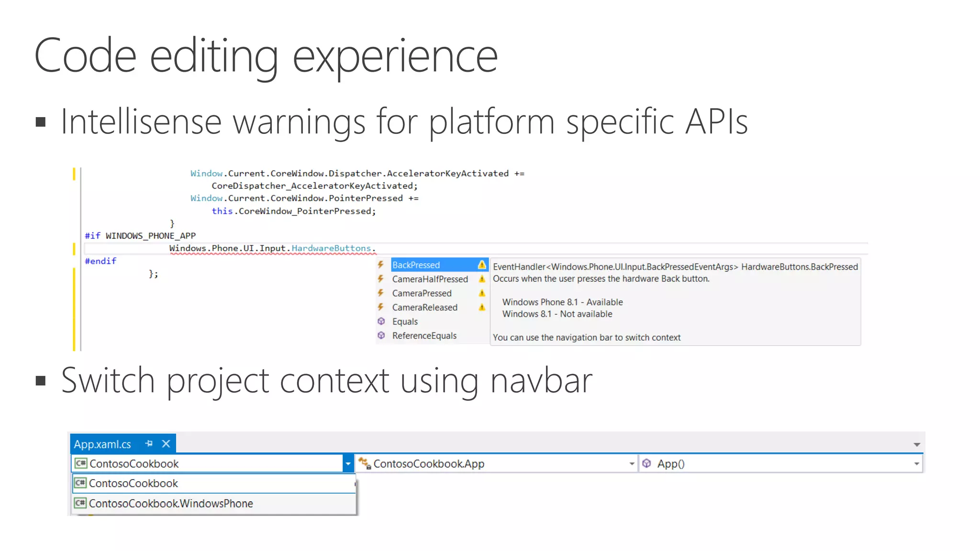
Task: Select the BackPressed completion item
Action: (416, 265)
